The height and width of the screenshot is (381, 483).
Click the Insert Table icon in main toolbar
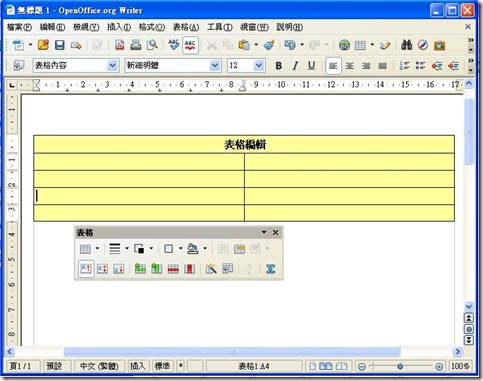coord(360,45)
